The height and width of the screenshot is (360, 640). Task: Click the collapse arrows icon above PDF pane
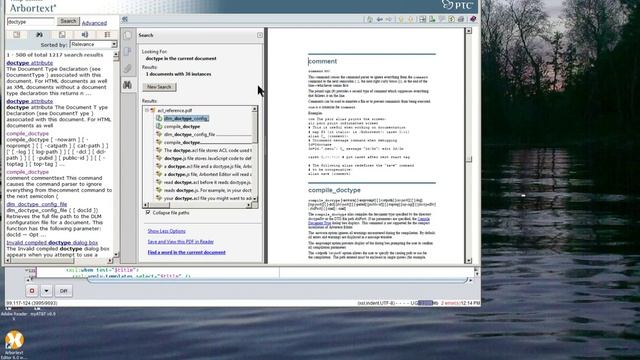(125, 19)
